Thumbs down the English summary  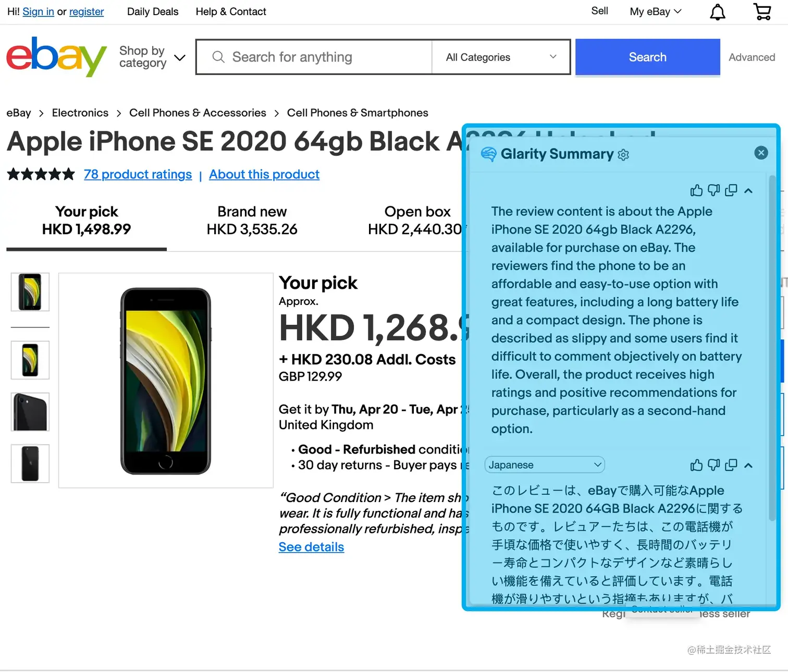click(x=714, y=191)
